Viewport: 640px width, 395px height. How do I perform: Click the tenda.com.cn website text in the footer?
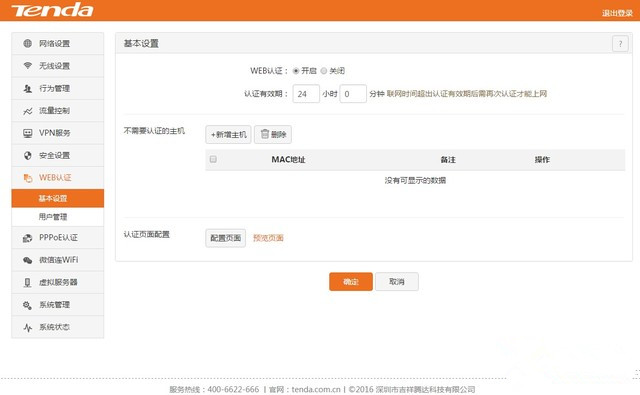(316, 389)
